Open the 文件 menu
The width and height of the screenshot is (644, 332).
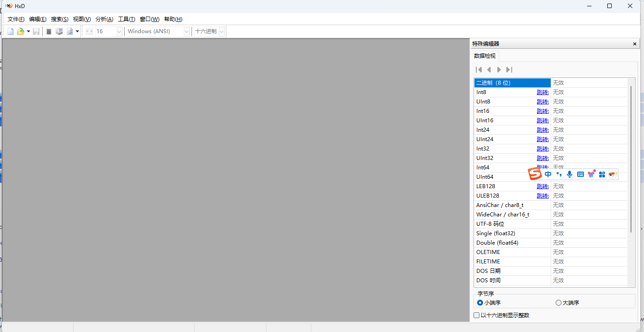15,19
